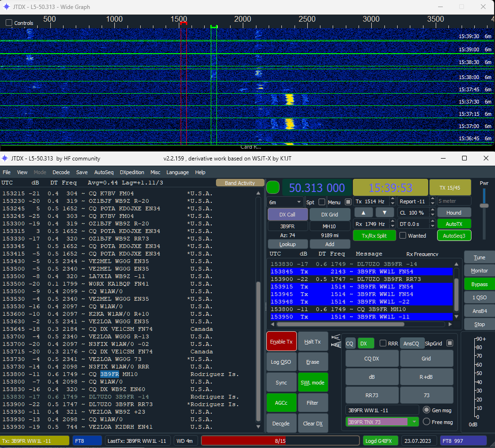
Task: Click the Rx Frequency horizontal scrollbar
Action: pos(340,324)
